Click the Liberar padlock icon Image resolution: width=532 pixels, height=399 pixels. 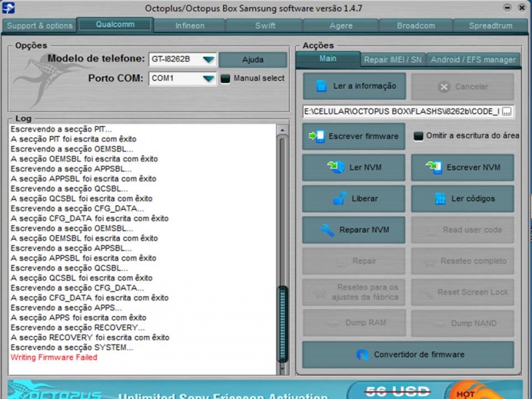click(340, 198)
